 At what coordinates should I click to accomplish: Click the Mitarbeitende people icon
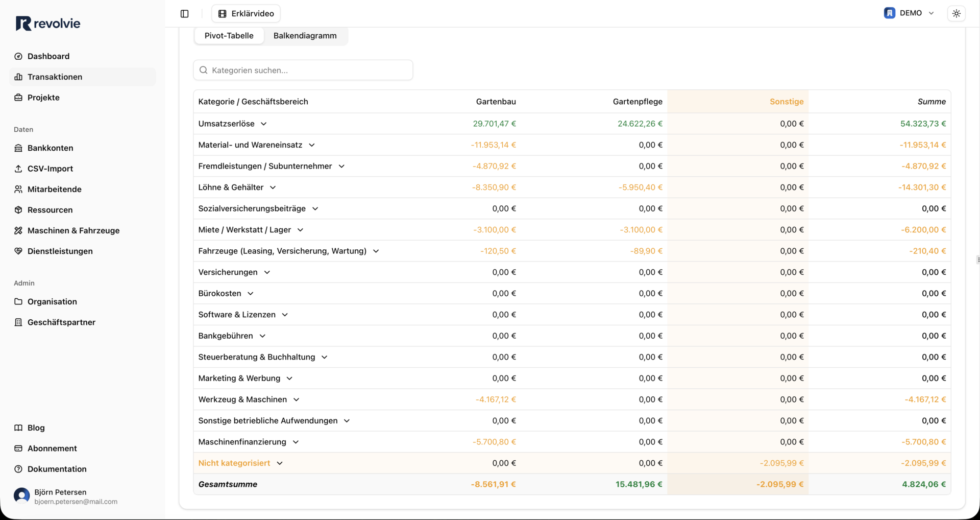click(x=18, y=190)
